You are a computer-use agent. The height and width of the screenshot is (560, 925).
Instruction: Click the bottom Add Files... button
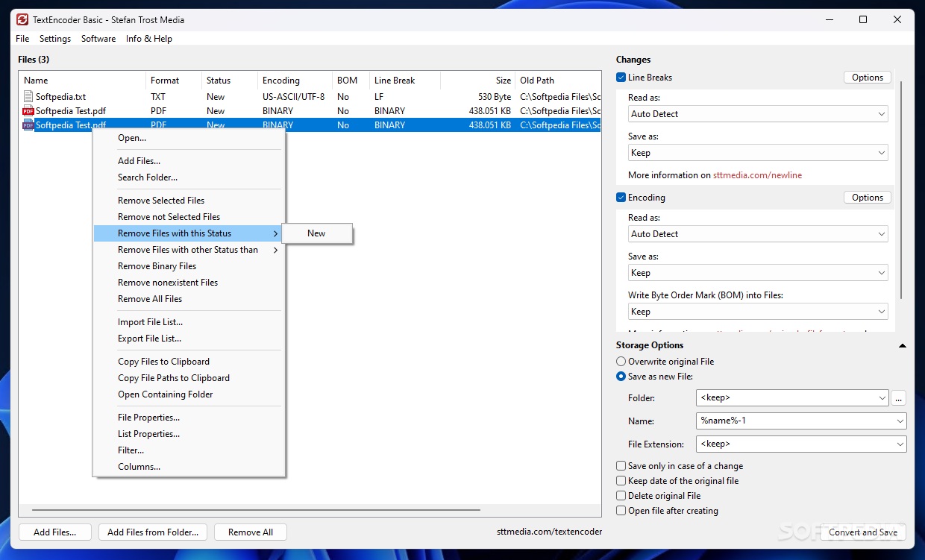click(x=54, y=532)
